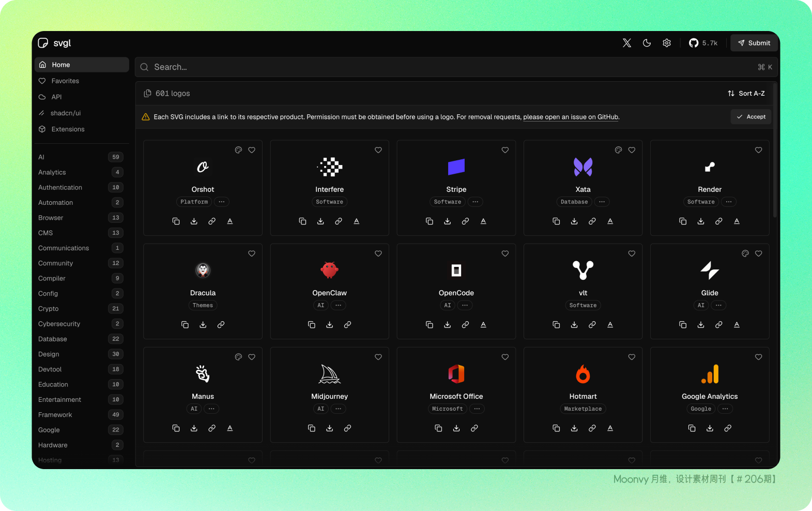The image size is (812, 511).
Task: Favorite the Interfere logo with heart
Action: tap(378, 150)
